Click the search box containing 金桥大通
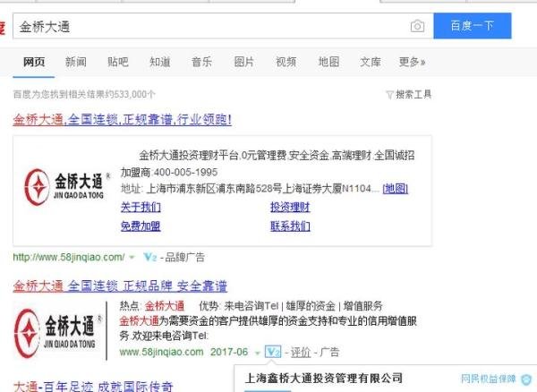 tap(223, 26)
